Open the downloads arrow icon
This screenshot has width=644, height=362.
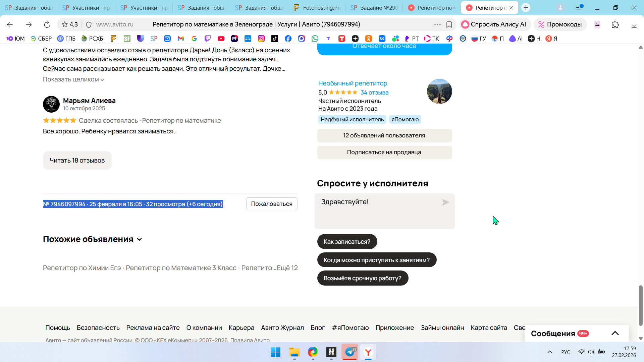click(x=634, y=24)
